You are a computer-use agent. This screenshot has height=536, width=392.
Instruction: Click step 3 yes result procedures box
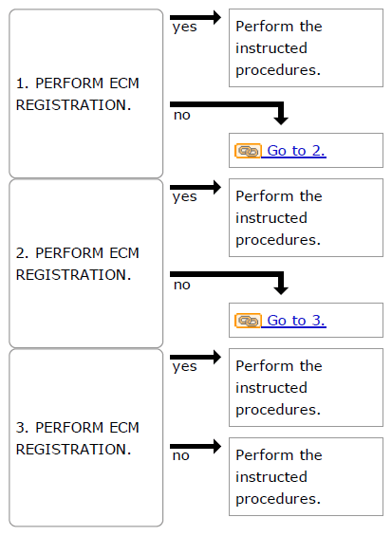306,388
